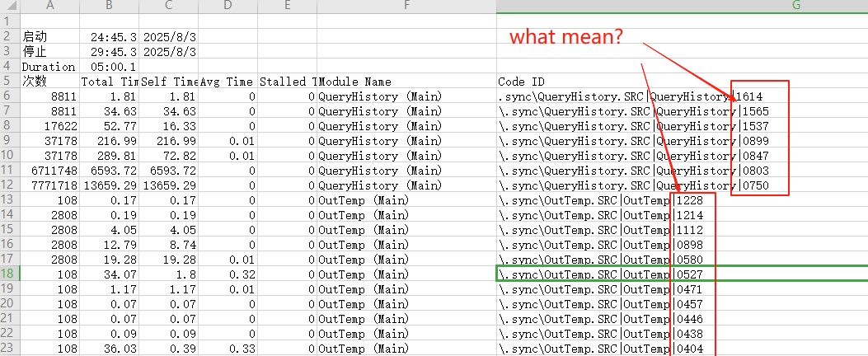Image resolution: width=868 pixels, height=356 pixels.
Task: Click the red 'what mean?' annotation text
Action: click(565, 37)
